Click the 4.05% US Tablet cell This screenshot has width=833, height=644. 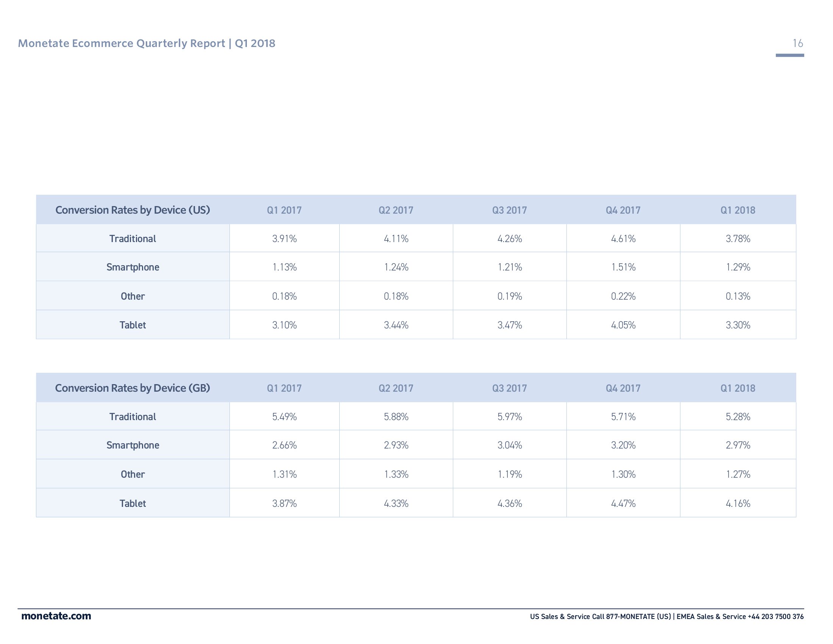(x=623, y=325)
